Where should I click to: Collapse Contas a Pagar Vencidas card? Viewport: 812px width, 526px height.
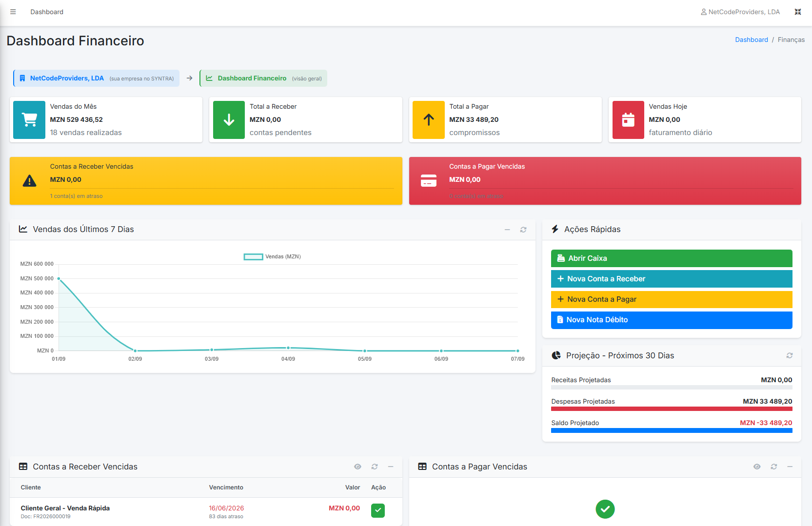[790, 467]
